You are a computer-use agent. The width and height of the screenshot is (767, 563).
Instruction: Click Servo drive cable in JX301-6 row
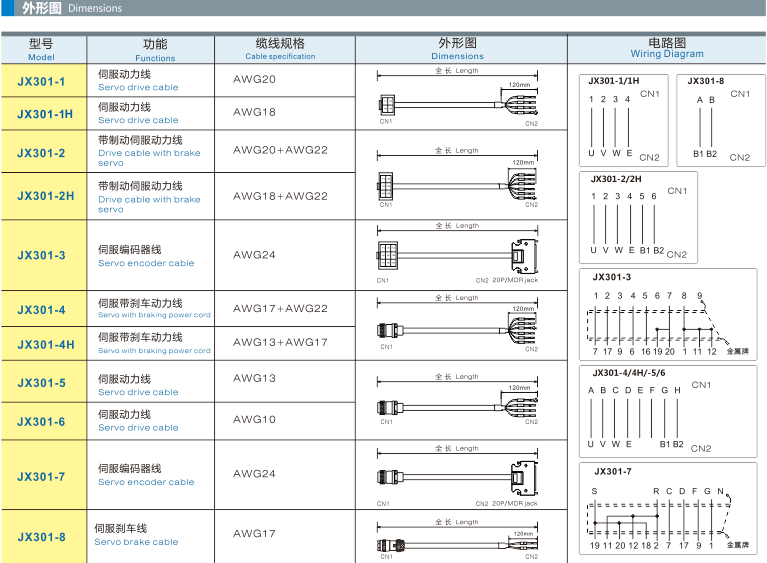tap(138, 428)
